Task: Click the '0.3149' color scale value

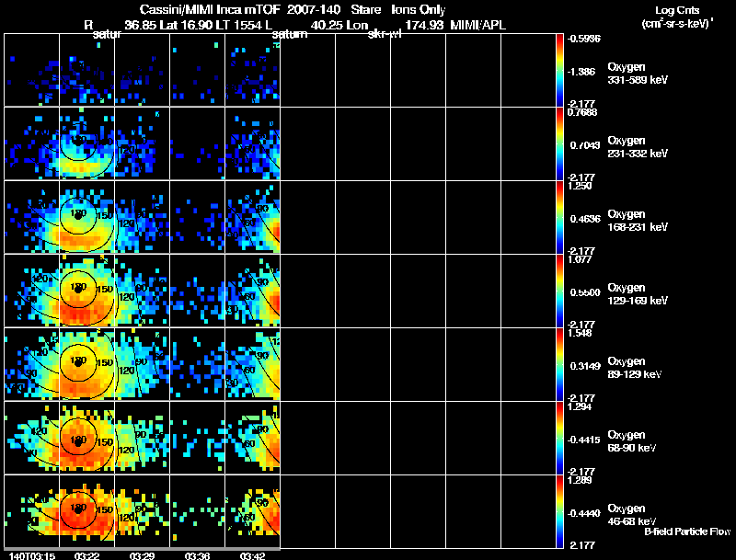Action: (x=585, y=366)
